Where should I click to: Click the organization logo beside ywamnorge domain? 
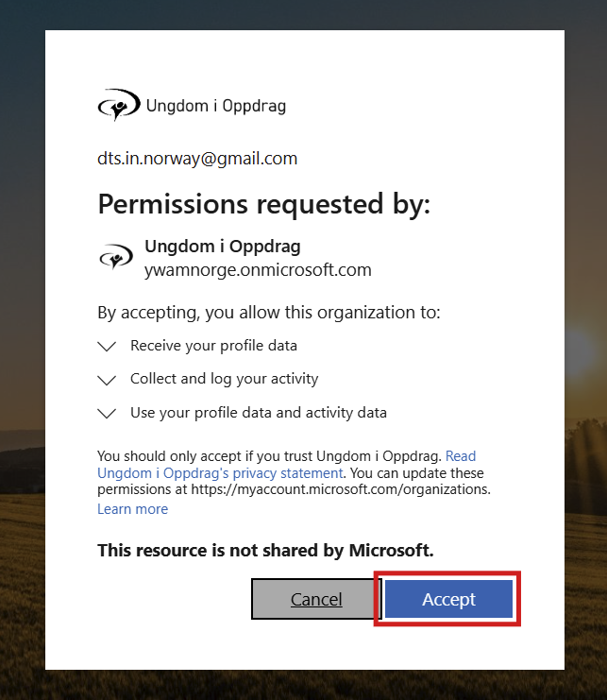point(115,257)
